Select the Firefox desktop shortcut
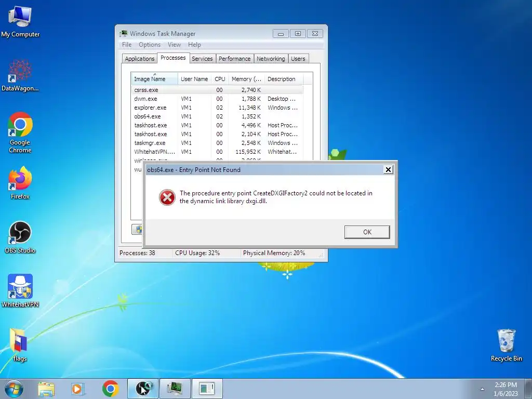This screenshot has height=399, width=532. click(x=20, y=182)
